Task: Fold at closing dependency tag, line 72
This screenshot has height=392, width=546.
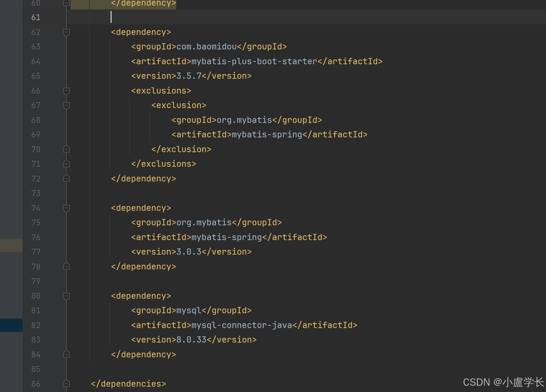Action: coord(66,178)
